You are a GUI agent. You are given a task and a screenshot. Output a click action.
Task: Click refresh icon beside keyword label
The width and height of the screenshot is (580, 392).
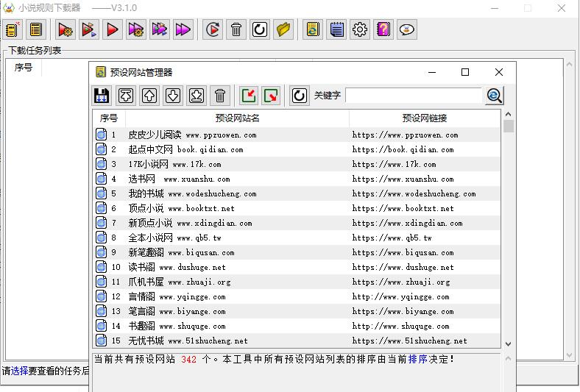click(x=299, y=96)
